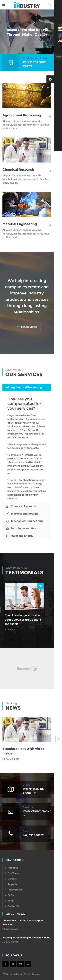Open the settings gear panel

point(50,79)
